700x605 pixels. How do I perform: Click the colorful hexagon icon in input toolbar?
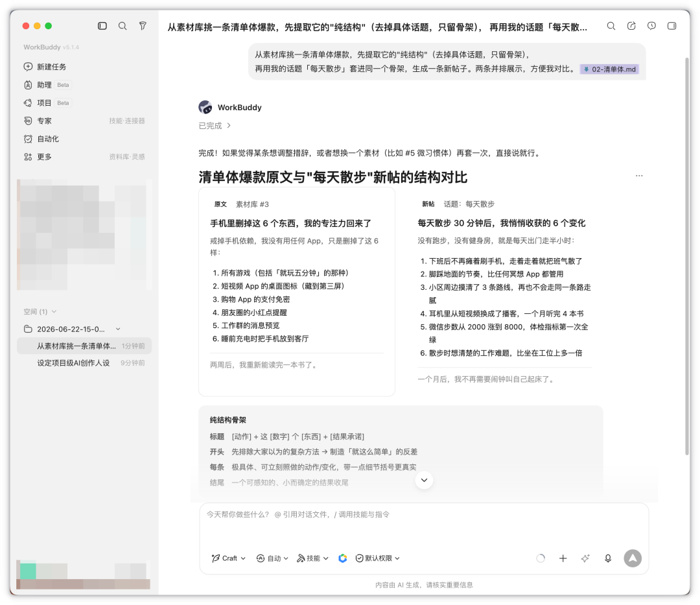click(342, 558)
